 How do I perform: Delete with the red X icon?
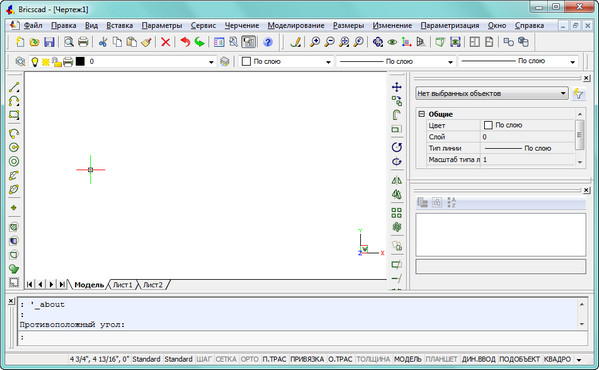click(x=165, y=42)
